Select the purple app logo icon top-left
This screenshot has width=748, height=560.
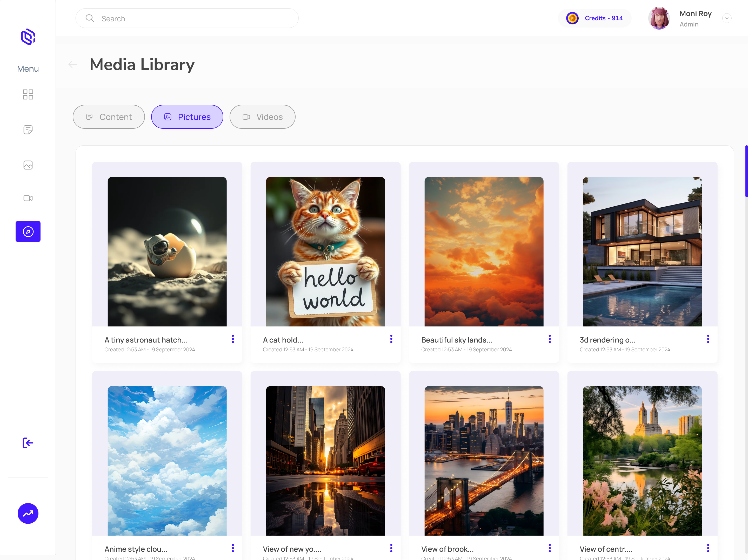tap(28, 37)
